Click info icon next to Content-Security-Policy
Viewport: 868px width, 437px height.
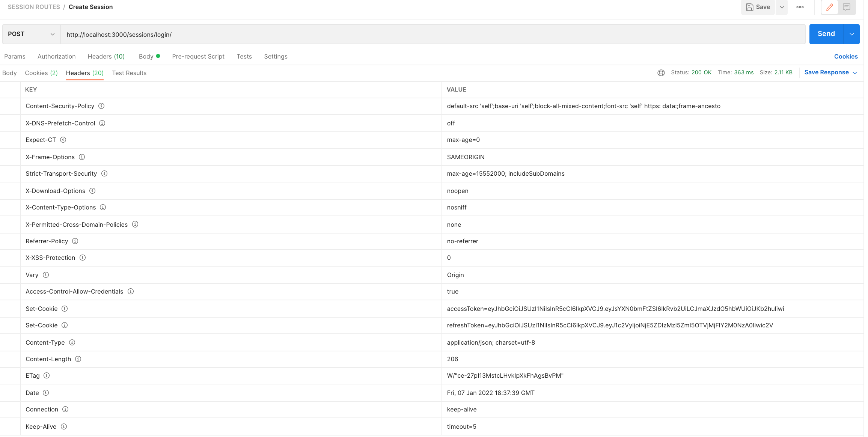101,106
